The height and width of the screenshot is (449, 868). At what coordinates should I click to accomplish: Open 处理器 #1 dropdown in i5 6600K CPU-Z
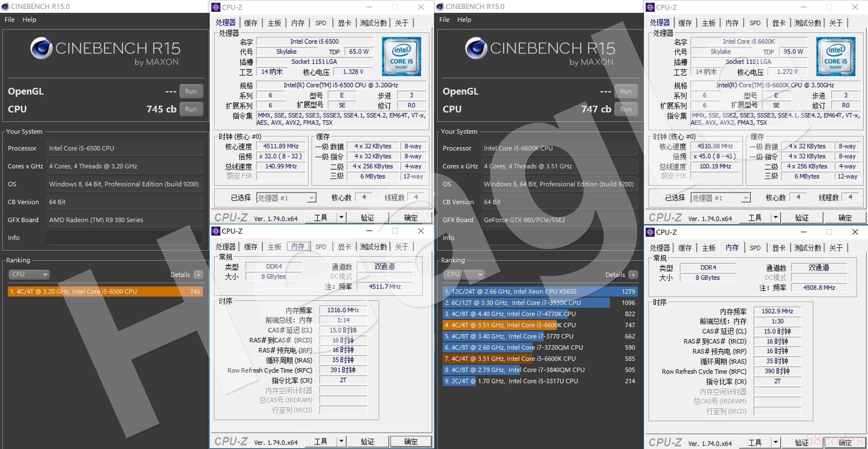[x=721, y=198]
